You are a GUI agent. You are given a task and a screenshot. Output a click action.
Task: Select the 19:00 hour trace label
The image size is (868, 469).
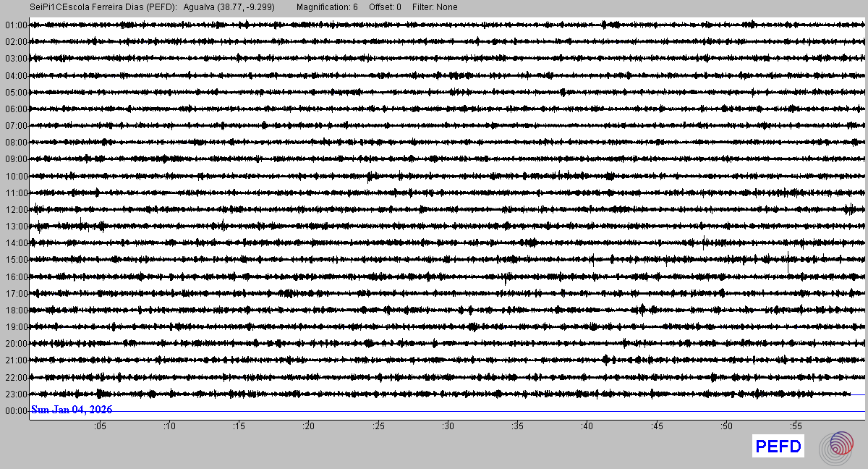pyautogui.click(x=15, y=327)
